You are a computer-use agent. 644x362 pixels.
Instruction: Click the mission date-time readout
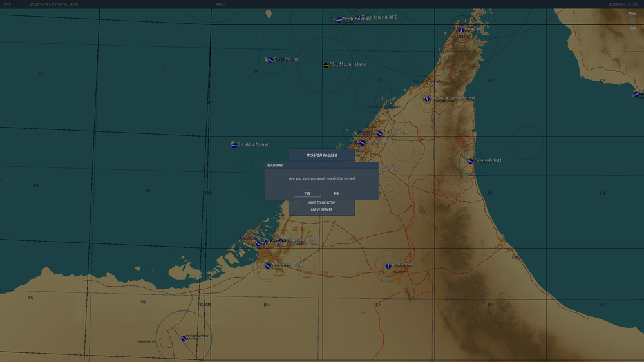tap(623, 4)
